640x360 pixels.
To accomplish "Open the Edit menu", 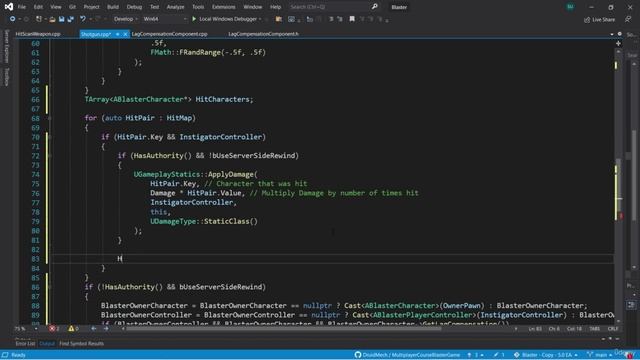I will click(x=38, y=7).
